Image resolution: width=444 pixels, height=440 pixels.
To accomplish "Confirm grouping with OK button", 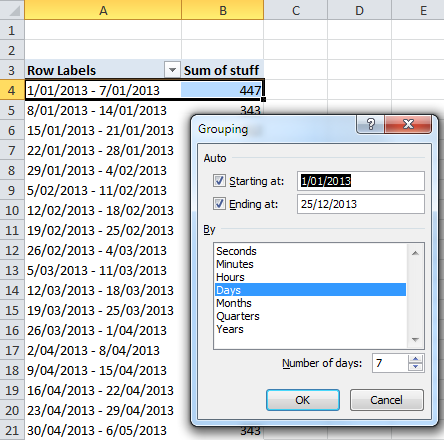I will [x=303, y=400].
